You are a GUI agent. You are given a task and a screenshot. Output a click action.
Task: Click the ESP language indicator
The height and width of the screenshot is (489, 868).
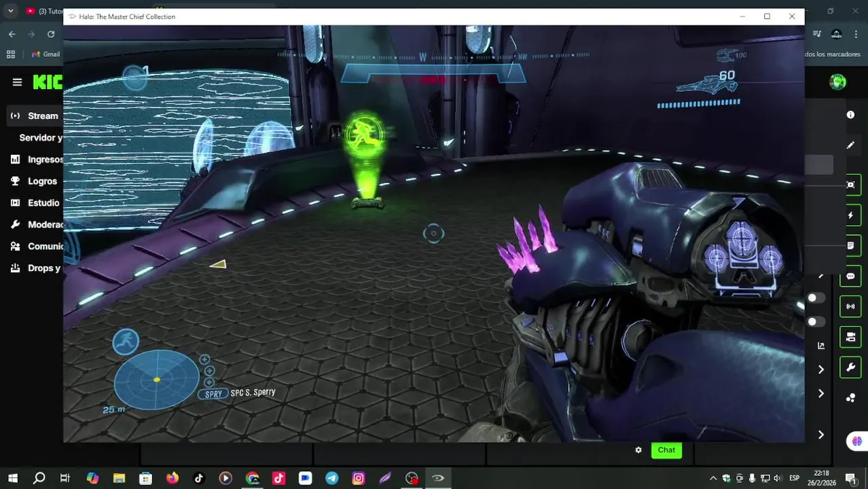794,478
